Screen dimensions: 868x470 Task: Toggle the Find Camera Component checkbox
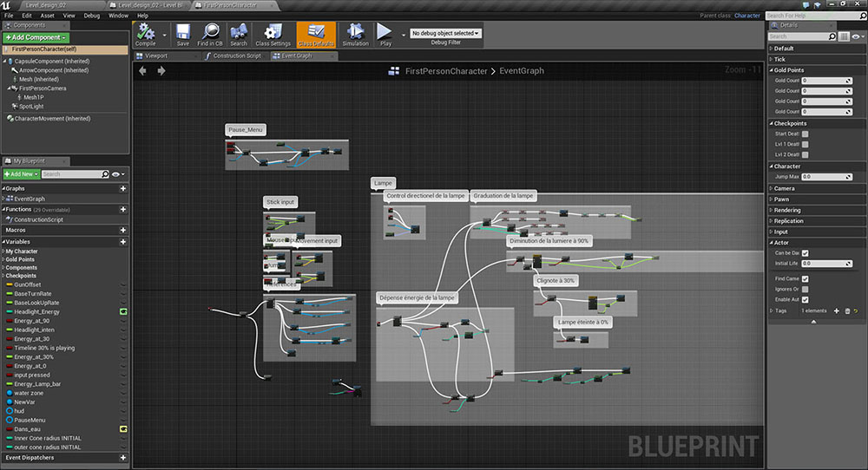coord(806,278)
